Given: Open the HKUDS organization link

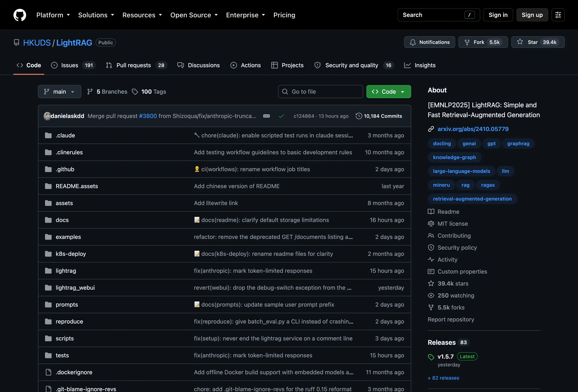Looking at the screenshot, I should [37, 43].
